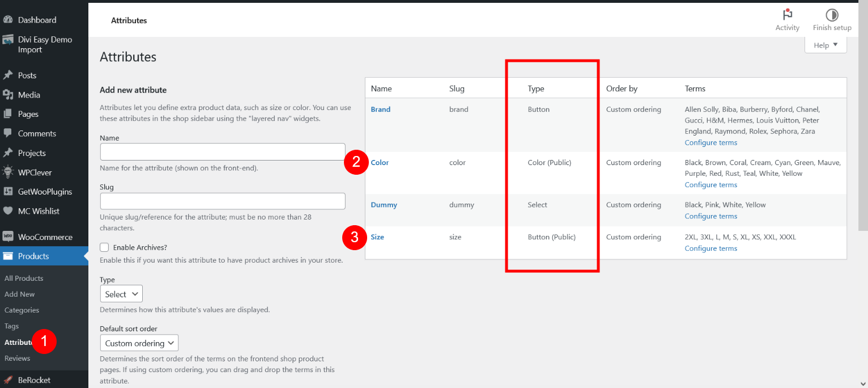Open the Activity flag icon
The height and width of the screenshot is (388, 868).
tap(787, 15)
